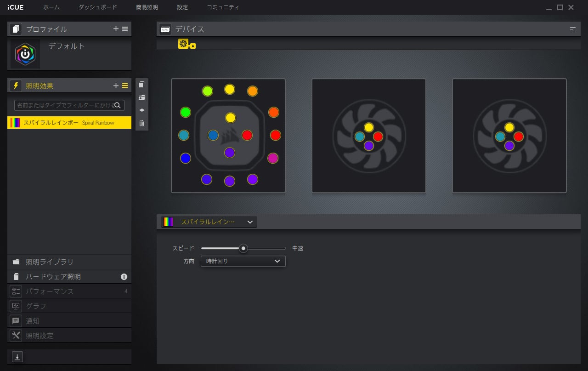Open the 簡易照明 tab

tap(147, 7)
